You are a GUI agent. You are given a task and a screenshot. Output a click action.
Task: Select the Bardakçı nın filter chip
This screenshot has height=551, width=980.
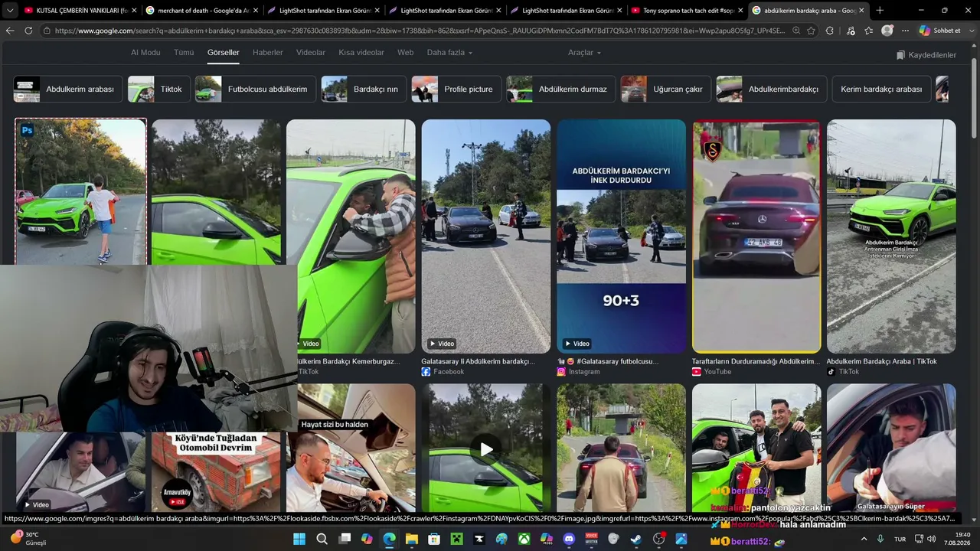tap(364, 89)
